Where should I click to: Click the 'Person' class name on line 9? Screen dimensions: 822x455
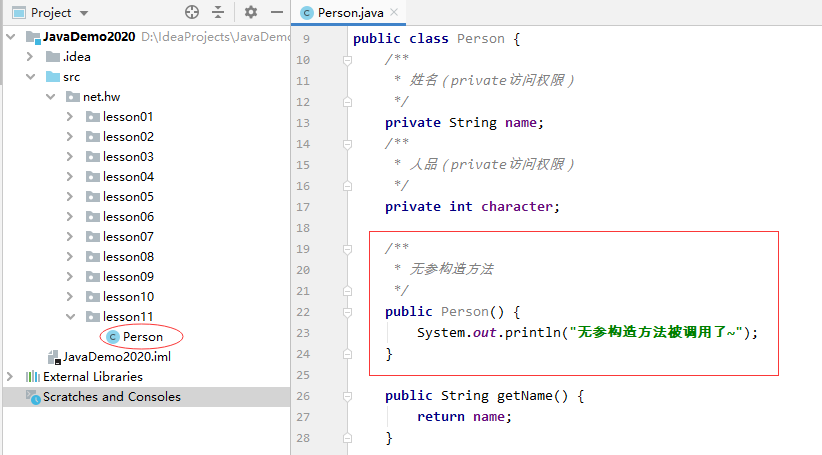(x=480, y=39)
